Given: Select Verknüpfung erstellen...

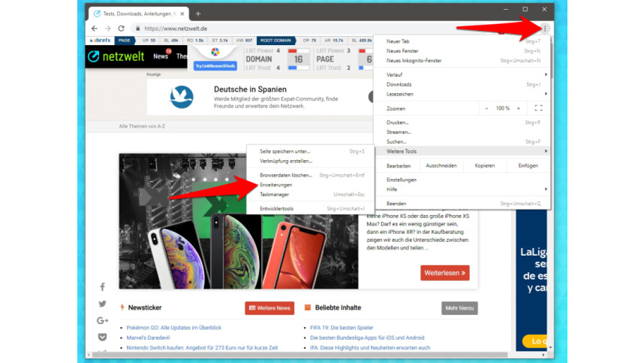Looking at the screenshot, I should 311,161.
